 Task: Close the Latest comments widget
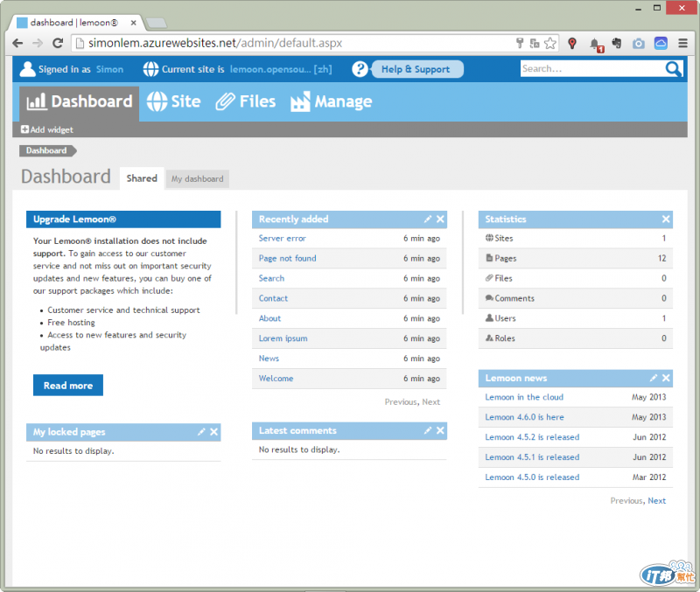point(440,430)
